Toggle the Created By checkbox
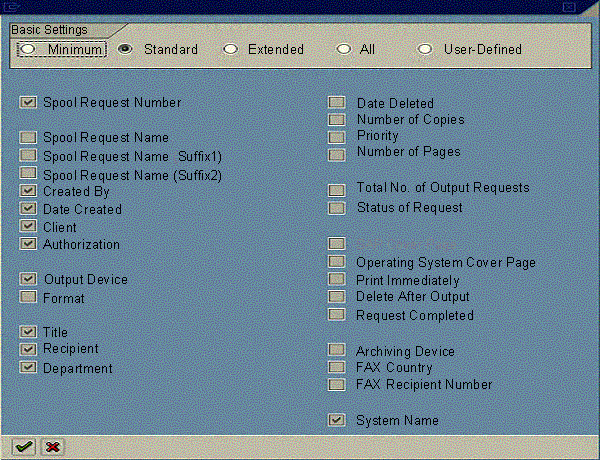 (28, 191)
